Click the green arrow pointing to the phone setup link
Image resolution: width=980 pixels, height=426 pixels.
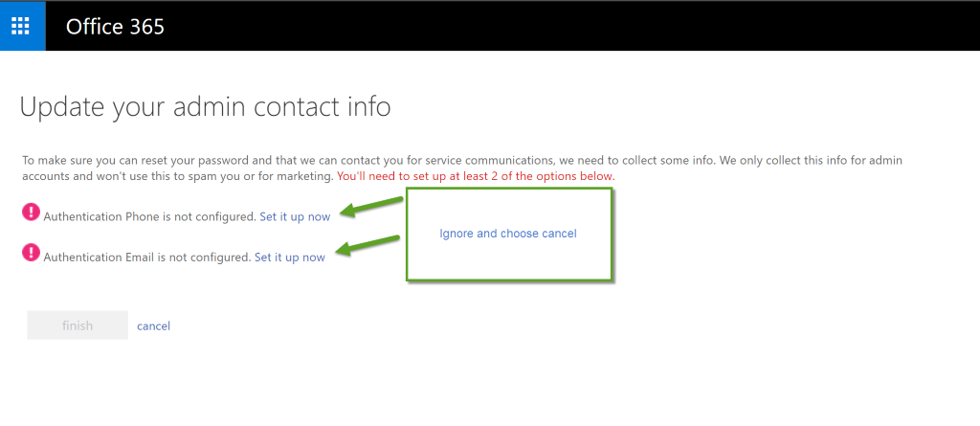pyautogui.click(x=372, y=207)
